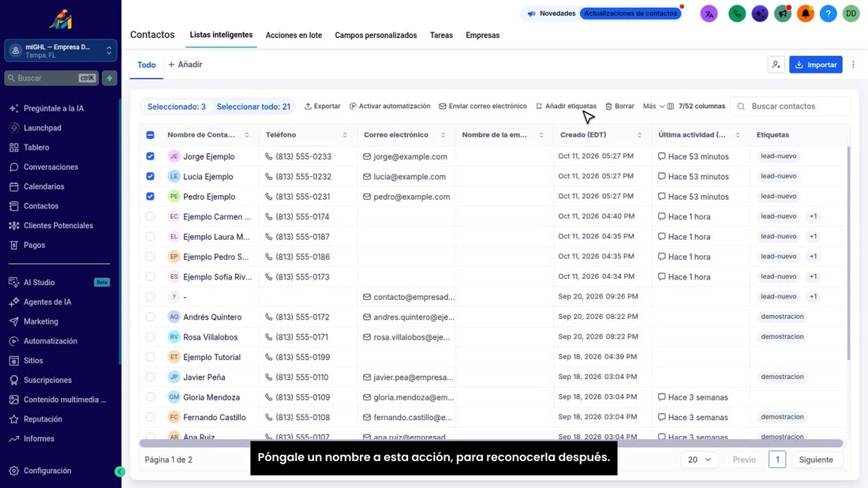
Task: Switch to the Acciones en lote tab
Action: point(294,35)
